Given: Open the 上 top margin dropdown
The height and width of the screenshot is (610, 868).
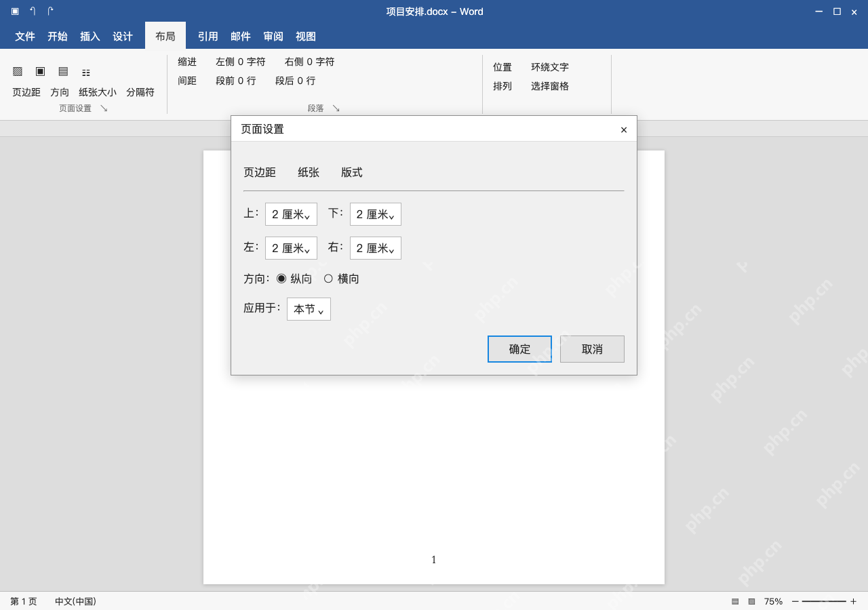Looking at the screenshot, I should [x=291, y=214].
